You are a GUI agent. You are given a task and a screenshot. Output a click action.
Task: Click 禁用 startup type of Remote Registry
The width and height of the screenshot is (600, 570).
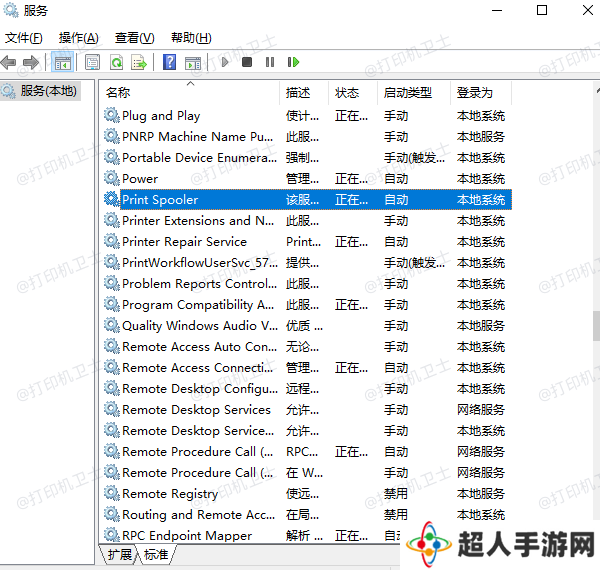396,493
